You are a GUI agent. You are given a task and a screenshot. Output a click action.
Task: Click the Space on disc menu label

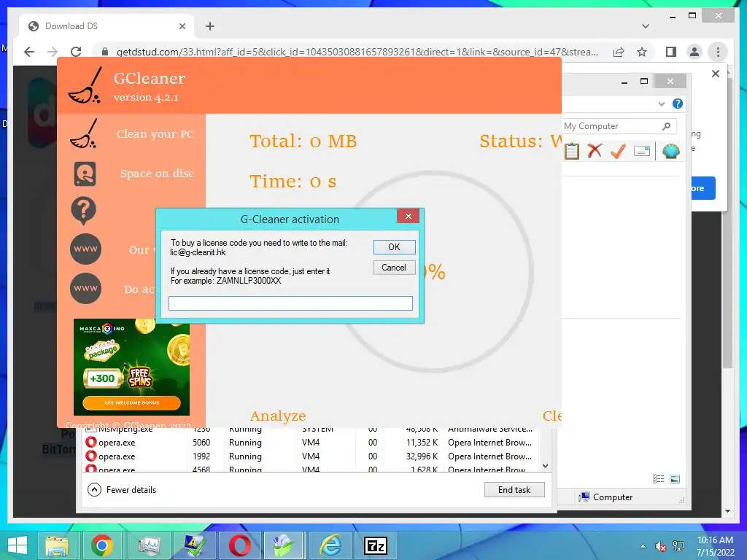157,174
